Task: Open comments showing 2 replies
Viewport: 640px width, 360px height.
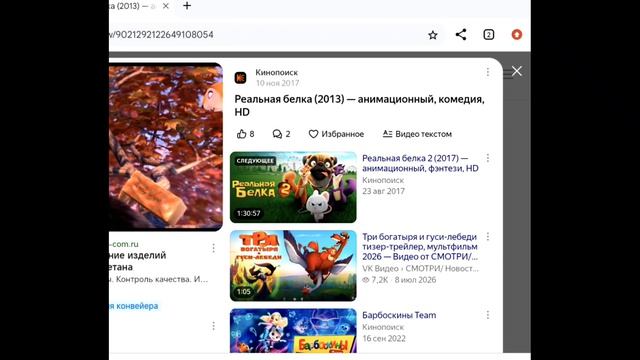Action: pos(281,134)
